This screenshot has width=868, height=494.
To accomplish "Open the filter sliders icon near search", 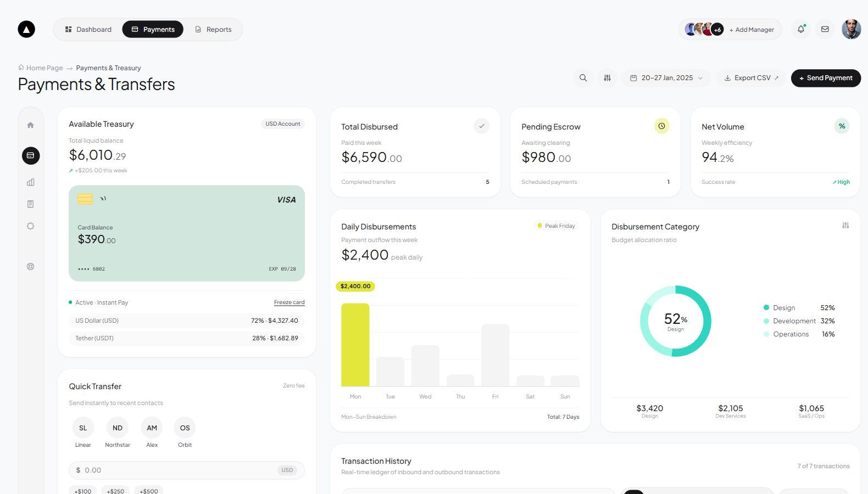I will point(608,78).
